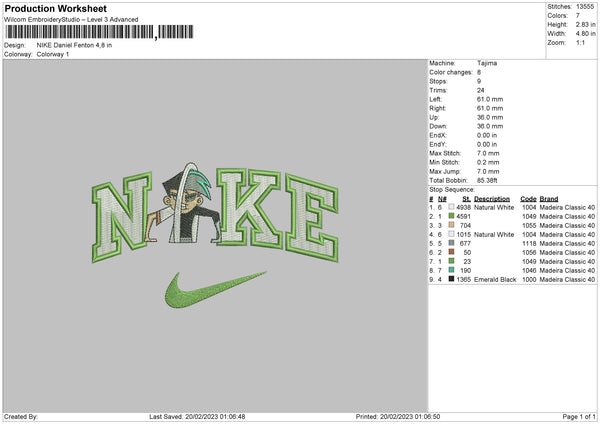Screen dimensions: 600x424
Task: Click the Production Worksheet title
Action: tap(56, 8)
